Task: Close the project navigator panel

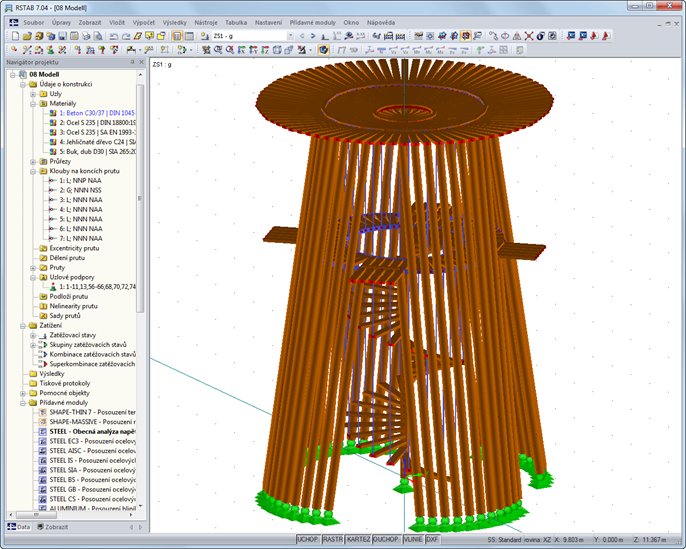Action: [142, 64]
